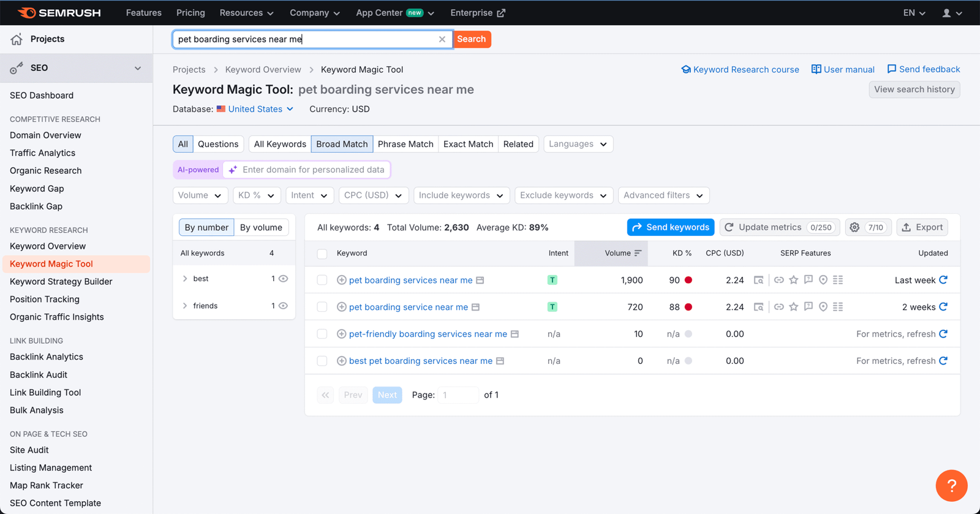Image resolution: width=980 pixels, height=514 pixels.
Task: Add 'pet boarding service near me' with plus icon
Action: (342, 307)
